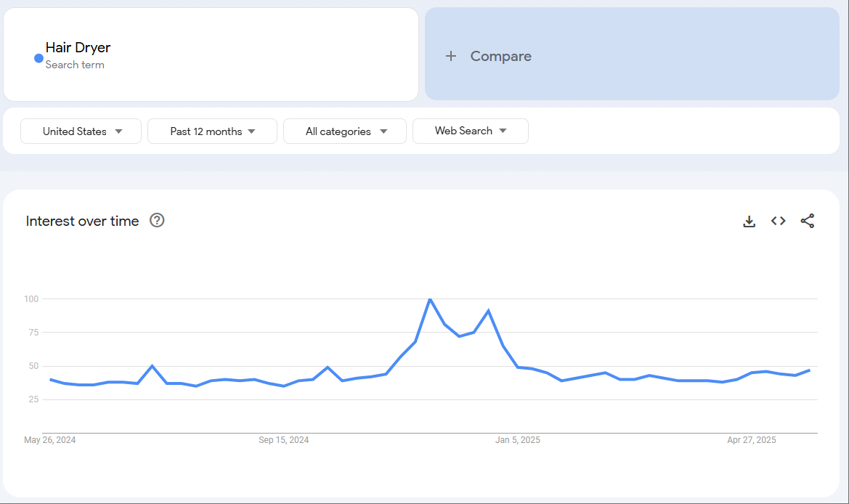Click the 100 value label on the y-axis
The height and width of the screenshot is (504, 849).
click(30, 298)
